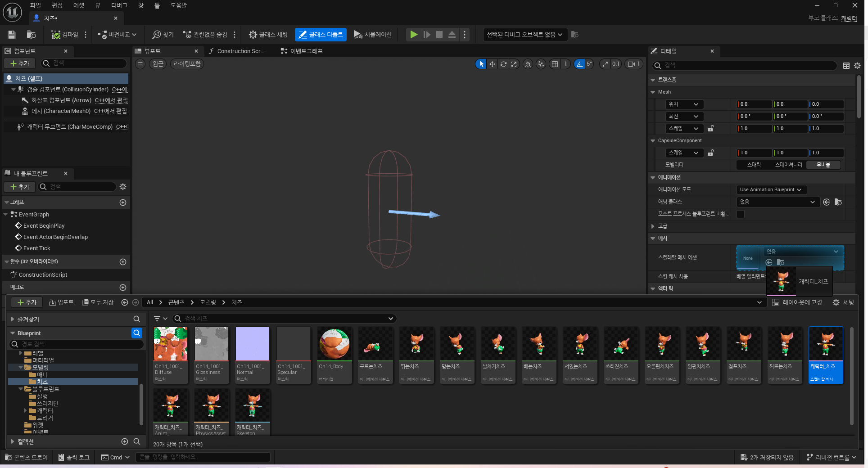Screen dimensions: 868x468
Task: Toggle the CapsuleComponent scale lock
Action: 710,153
